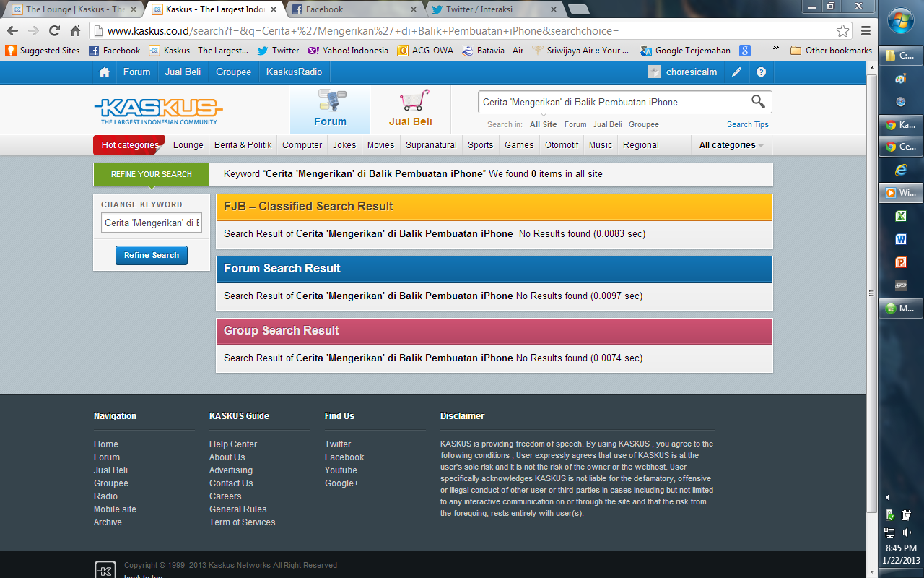Click the Kaskus home icon in blue bar
924x578 pixels.
point(105,72)
